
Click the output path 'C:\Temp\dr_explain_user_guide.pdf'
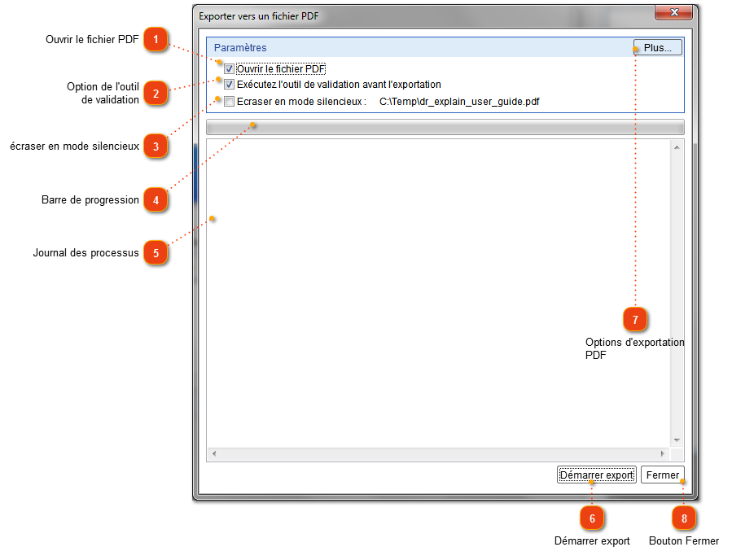click(459, 101)
